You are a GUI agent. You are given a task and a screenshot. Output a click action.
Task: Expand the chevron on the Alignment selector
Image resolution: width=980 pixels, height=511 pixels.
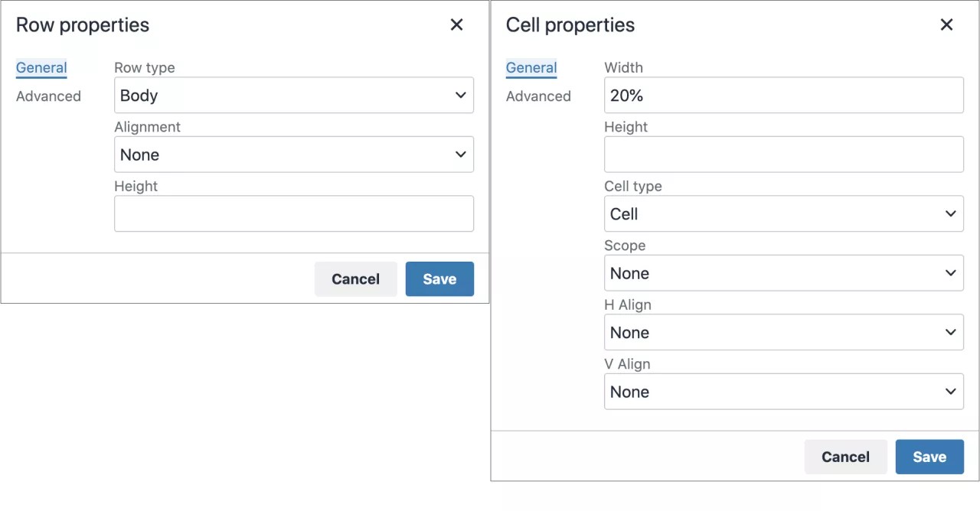point(460,154)
